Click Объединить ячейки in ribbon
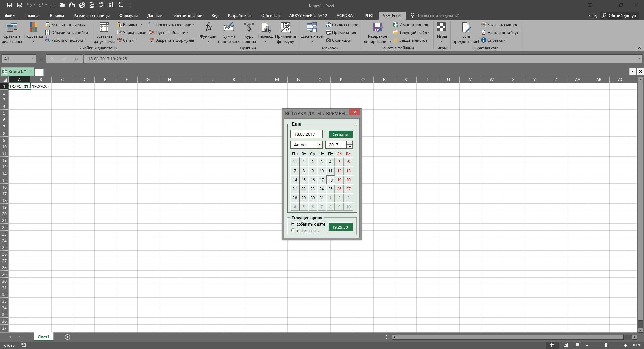This screenshot has width=644, height=349. click(x=67, y=33)
